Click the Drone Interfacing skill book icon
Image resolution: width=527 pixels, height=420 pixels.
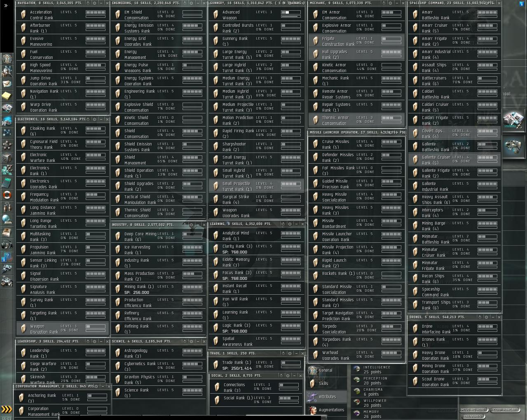click(x=415, y=329)
